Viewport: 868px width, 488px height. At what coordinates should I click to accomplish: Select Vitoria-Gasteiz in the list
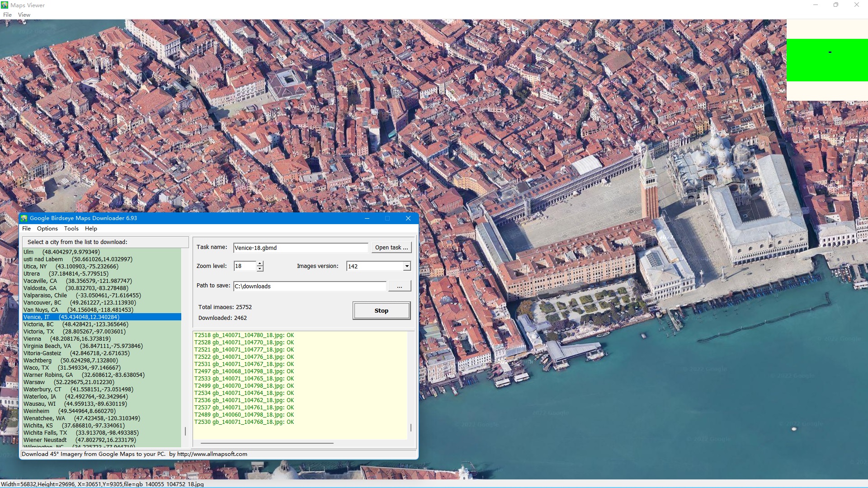point(102,353)
